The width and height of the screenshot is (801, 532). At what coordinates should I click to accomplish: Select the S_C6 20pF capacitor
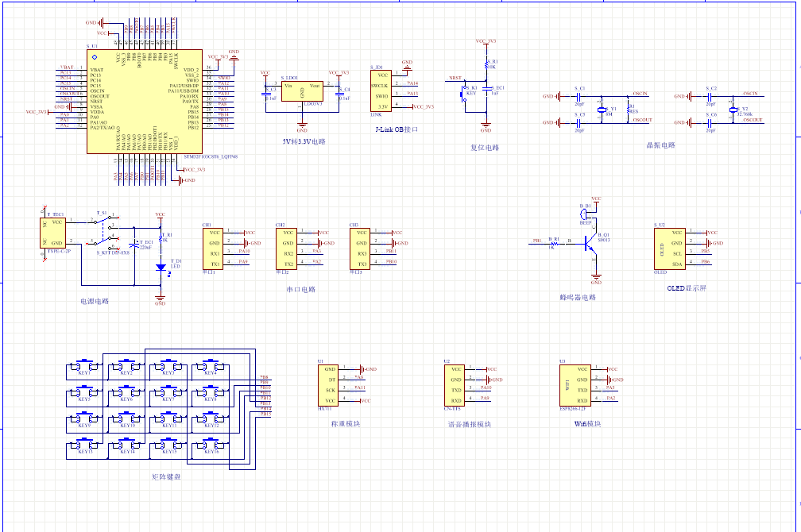(x=710, y=122)
